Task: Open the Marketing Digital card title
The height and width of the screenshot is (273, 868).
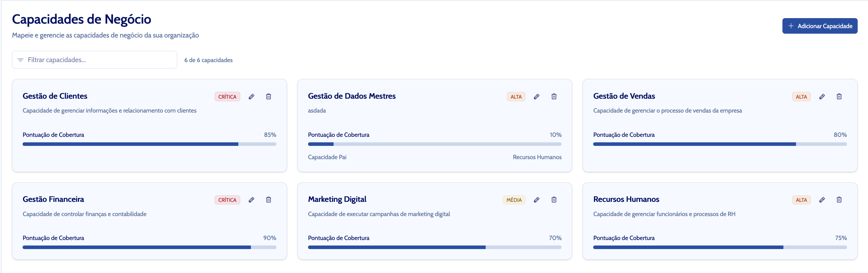Action: pos(337,200)
